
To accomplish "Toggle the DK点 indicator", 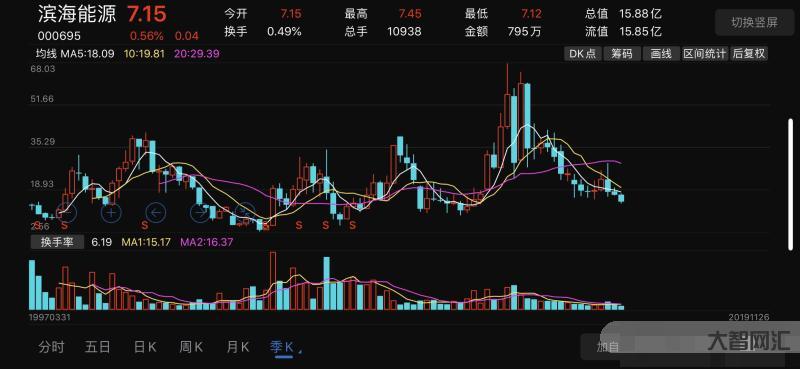I will click(583, 54).
